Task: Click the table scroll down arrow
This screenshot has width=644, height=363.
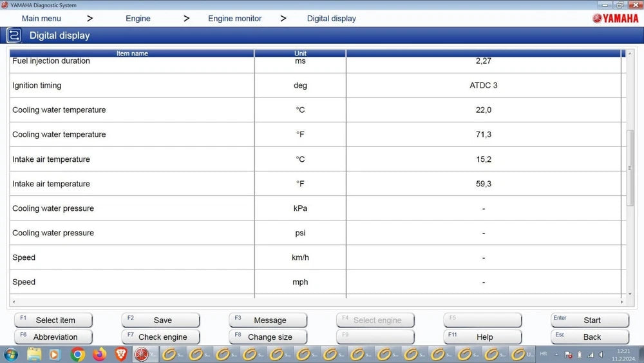Action: 630,294
